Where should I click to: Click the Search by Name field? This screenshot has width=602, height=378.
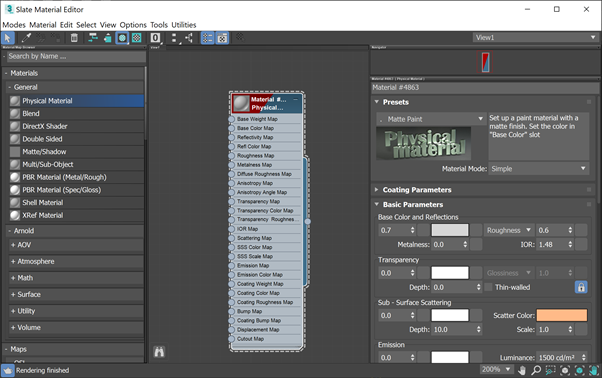[76, 56]
